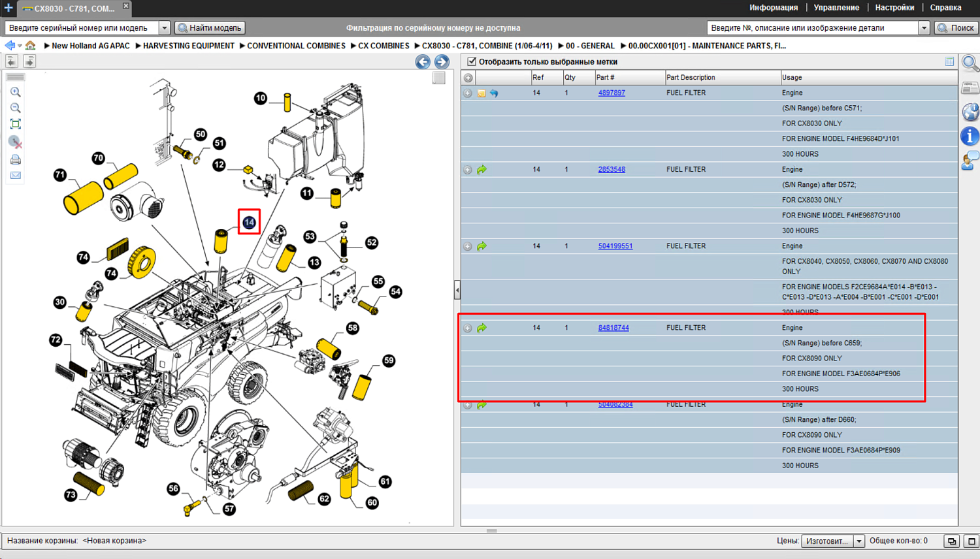Open the Настройки menu
The width and height of the screenshot is (980, 559).
point(894,8)
